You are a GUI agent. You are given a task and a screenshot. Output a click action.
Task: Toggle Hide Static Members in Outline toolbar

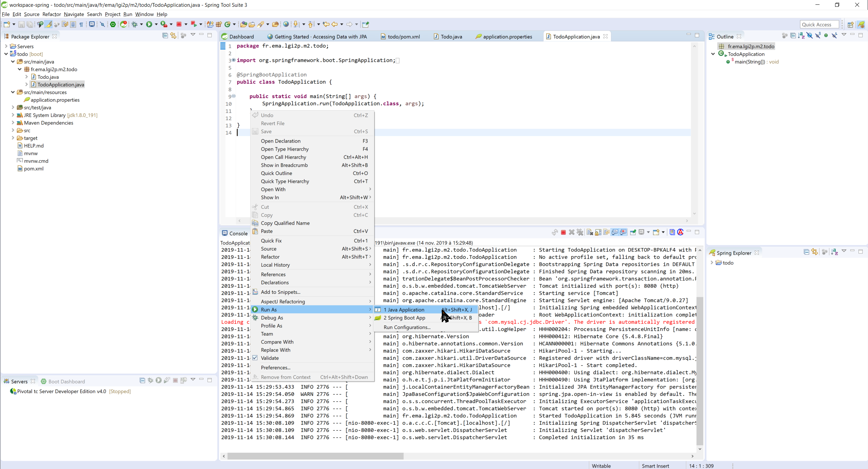(x=818, y=35)
